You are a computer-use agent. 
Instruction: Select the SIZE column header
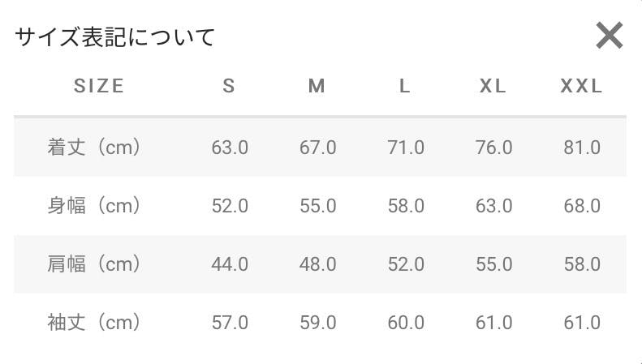[99, 86]
